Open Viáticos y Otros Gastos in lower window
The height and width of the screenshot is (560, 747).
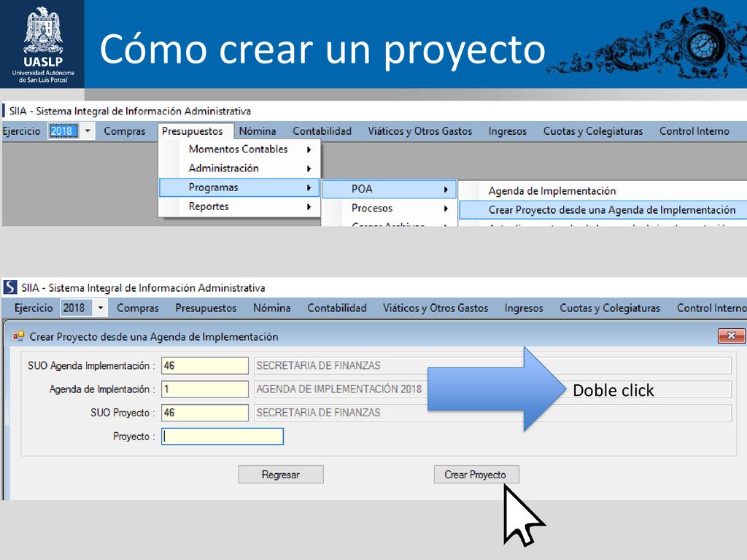pos(436,308)
